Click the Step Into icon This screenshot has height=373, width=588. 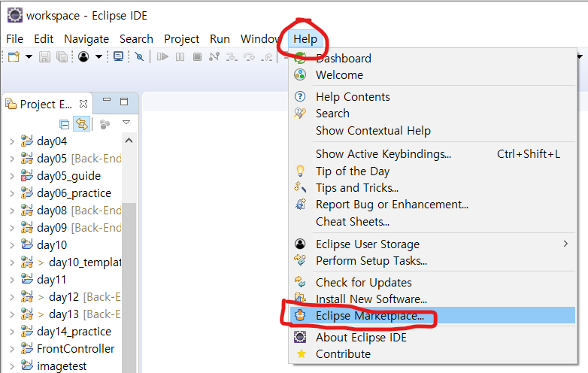(232, 57)
